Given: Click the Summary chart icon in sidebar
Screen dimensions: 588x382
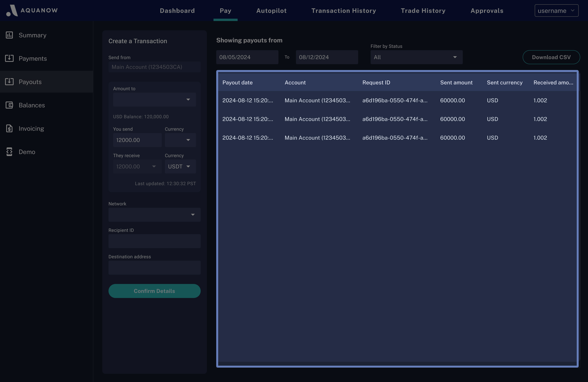Looking at the screenshot, I should tap(9, 35).
